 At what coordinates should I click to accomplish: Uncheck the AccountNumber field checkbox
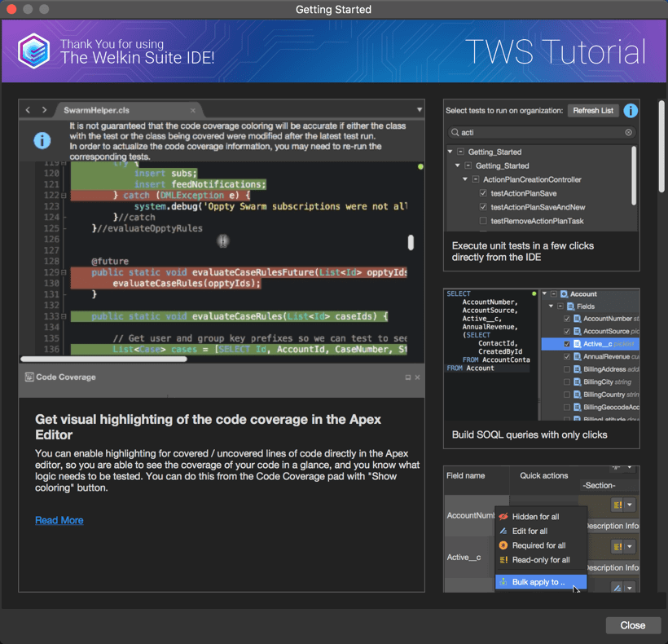tap(567, 319)
